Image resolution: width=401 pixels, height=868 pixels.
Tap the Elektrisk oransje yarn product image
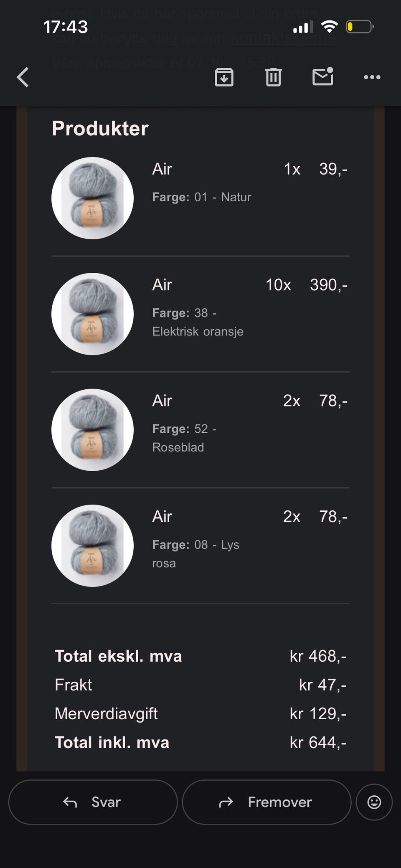(x=92, y=314)
